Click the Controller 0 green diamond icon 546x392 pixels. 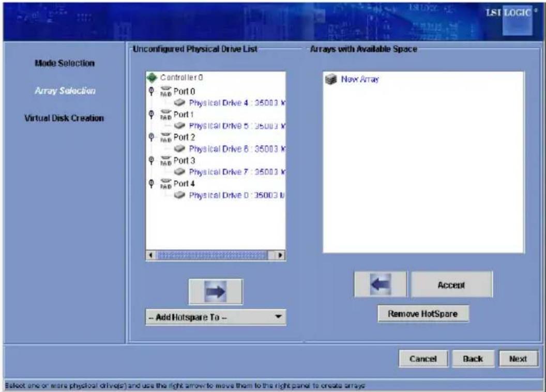pos(152,77)
